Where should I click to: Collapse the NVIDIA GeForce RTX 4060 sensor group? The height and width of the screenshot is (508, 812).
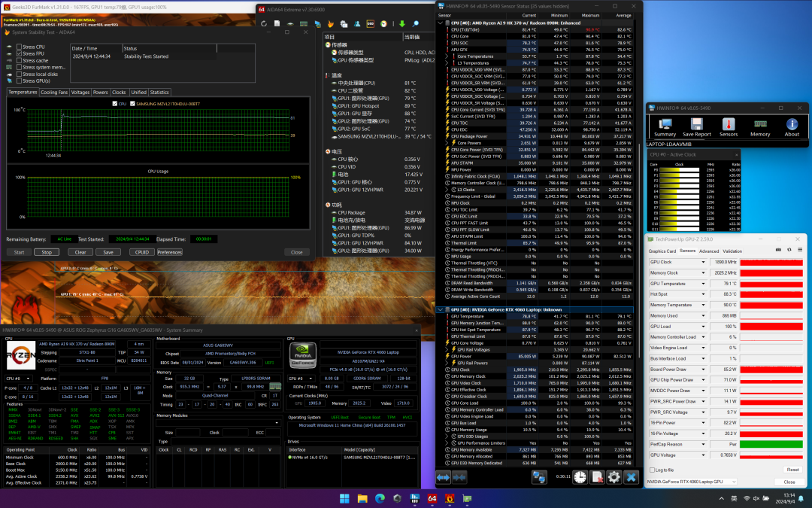coord(441,309)
